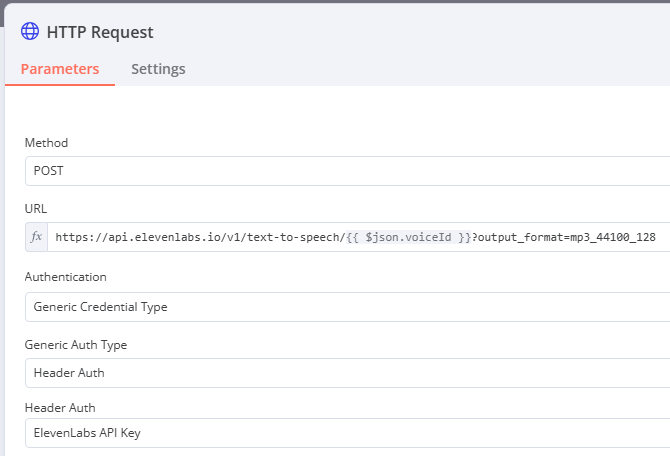Viewport: 670px width, 456px height.
Task: Click the HTTP Request globe icon
Action: pyautogui.click(x=30, y=31)
